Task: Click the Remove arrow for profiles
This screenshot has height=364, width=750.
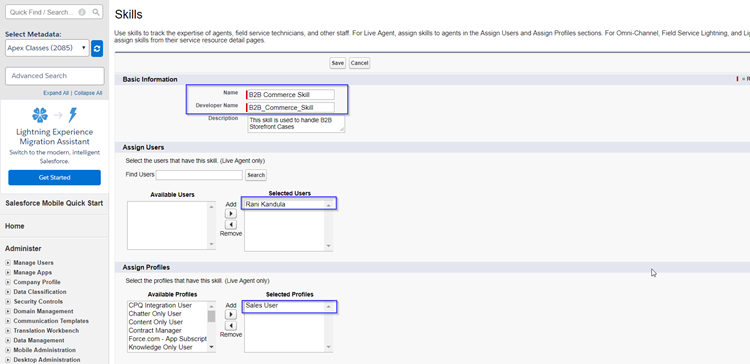Action: [231, 326]
